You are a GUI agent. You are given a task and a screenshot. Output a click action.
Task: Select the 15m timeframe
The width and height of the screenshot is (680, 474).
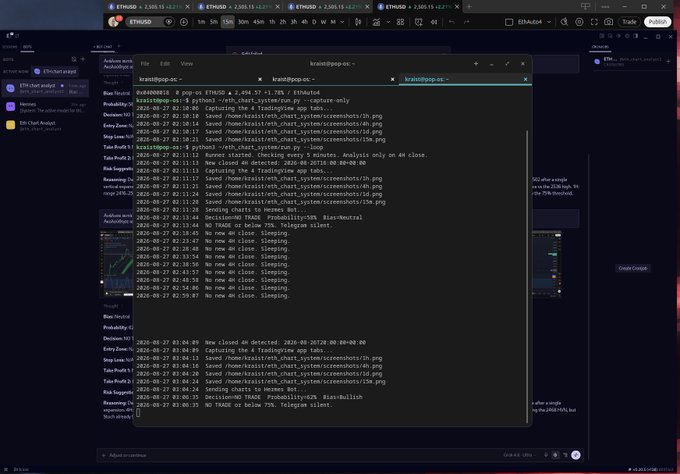[228, 22]
